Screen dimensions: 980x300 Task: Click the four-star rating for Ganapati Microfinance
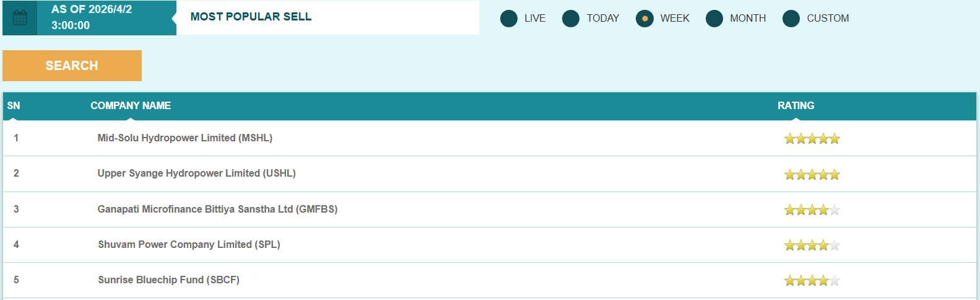point(812,210)
